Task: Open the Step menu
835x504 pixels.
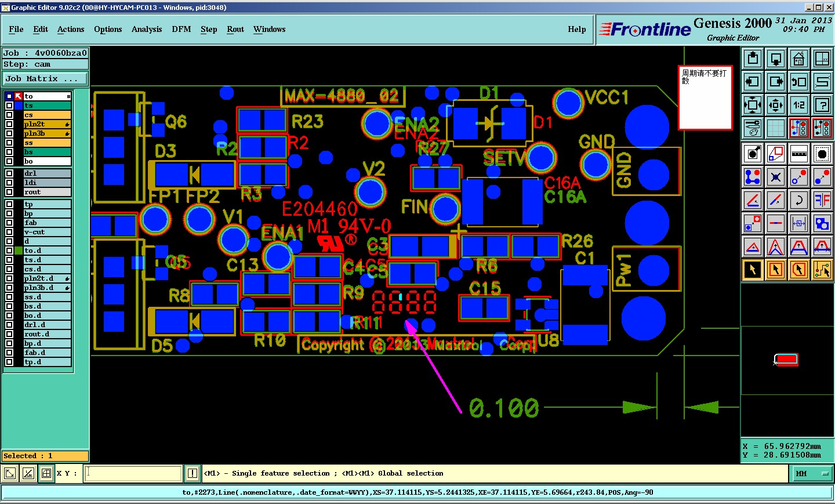Action: tap(209, 29)
